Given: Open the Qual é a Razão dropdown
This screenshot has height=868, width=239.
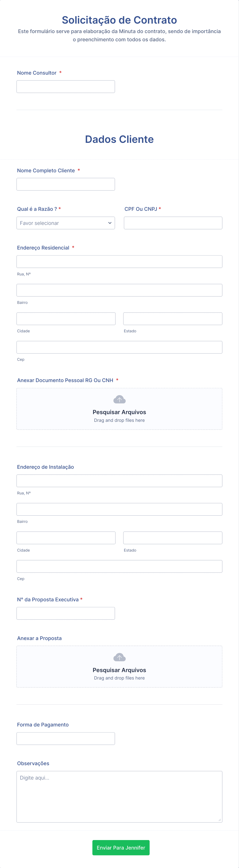Looking at the screenshot, I should (66, 223).
